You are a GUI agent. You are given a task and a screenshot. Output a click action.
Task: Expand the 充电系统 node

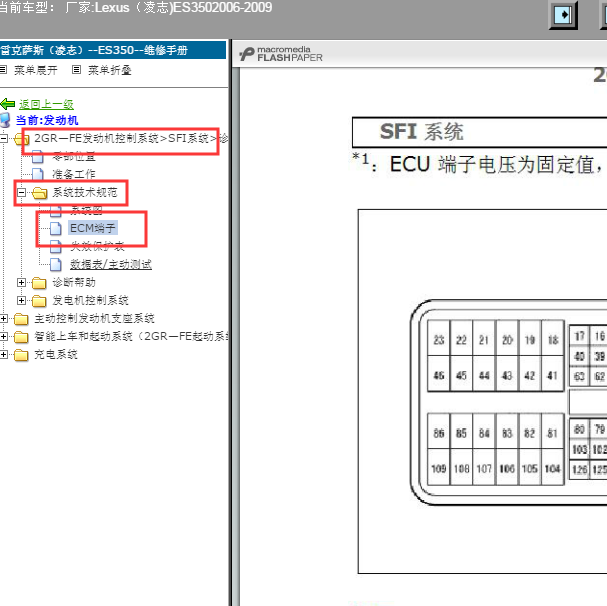[x=3, y=354]
